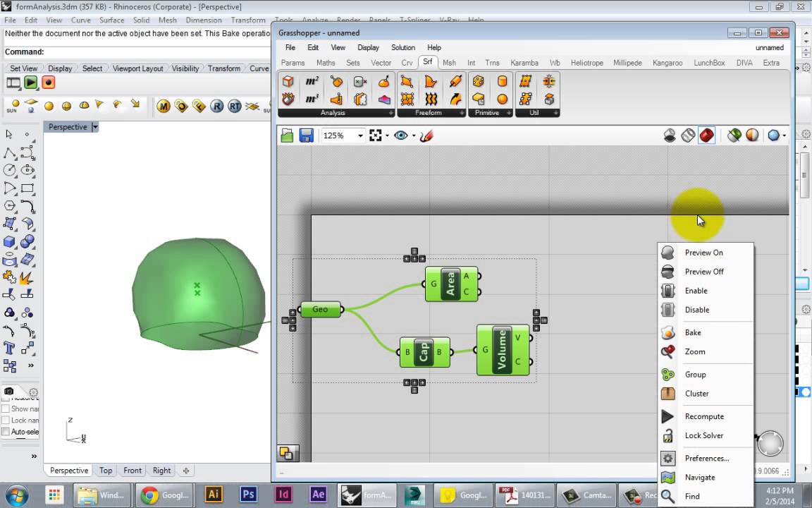Select the Divide Surface util icon
This screenshot has width=812, height=508.
[526, 81]
